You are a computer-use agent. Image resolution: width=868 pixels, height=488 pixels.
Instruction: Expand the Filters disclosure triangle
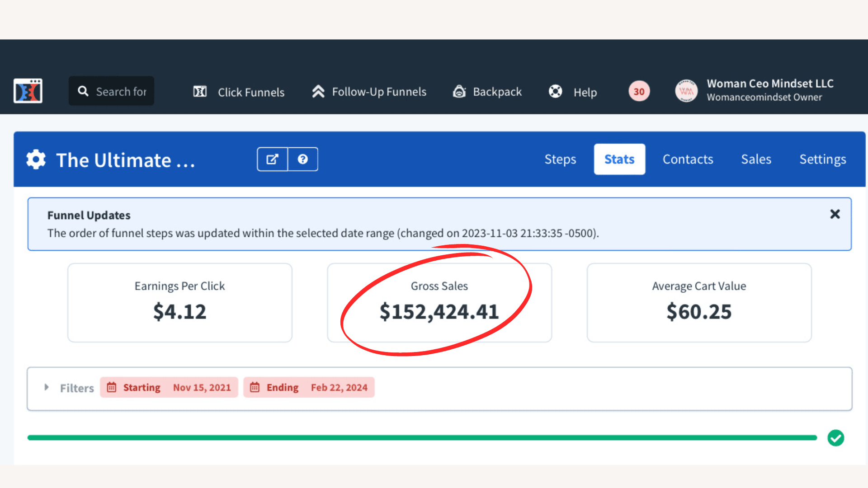pos(47,387)
